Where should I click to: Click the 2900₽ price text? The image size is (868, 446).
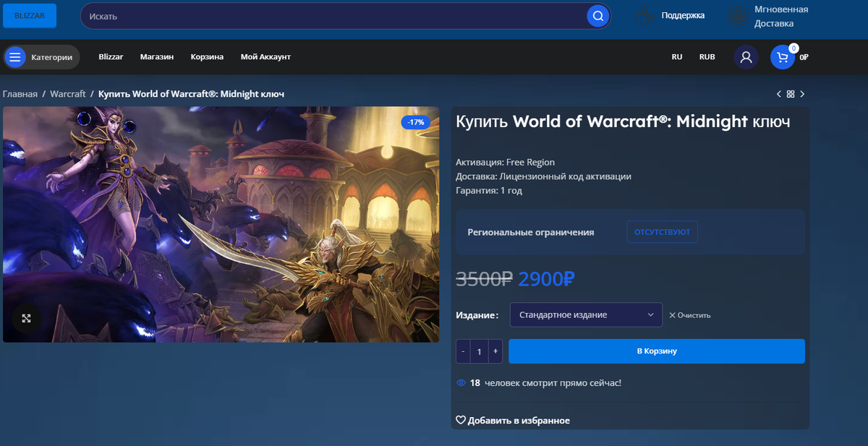click(x=546, y=278)
